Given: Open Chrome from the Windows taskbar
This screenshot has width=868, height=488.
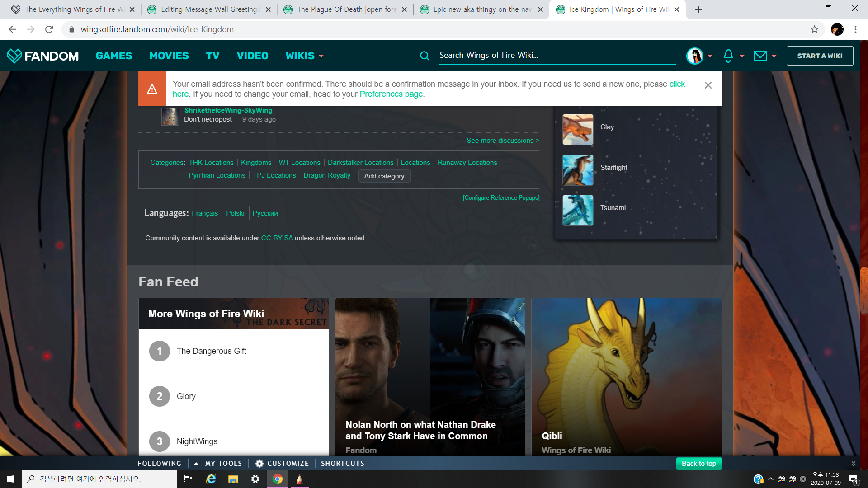Looking at the screenshot, I should click(278, 479).
